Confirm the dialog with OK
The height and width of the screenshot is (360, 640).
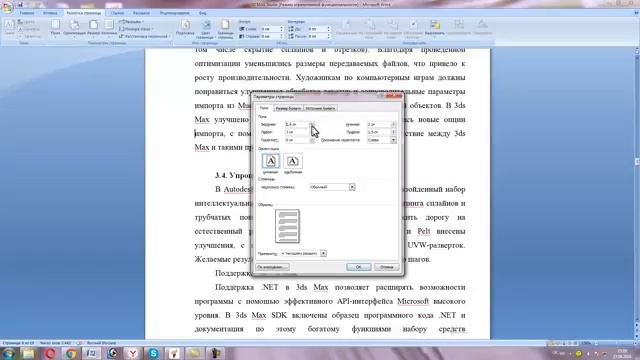358,267
